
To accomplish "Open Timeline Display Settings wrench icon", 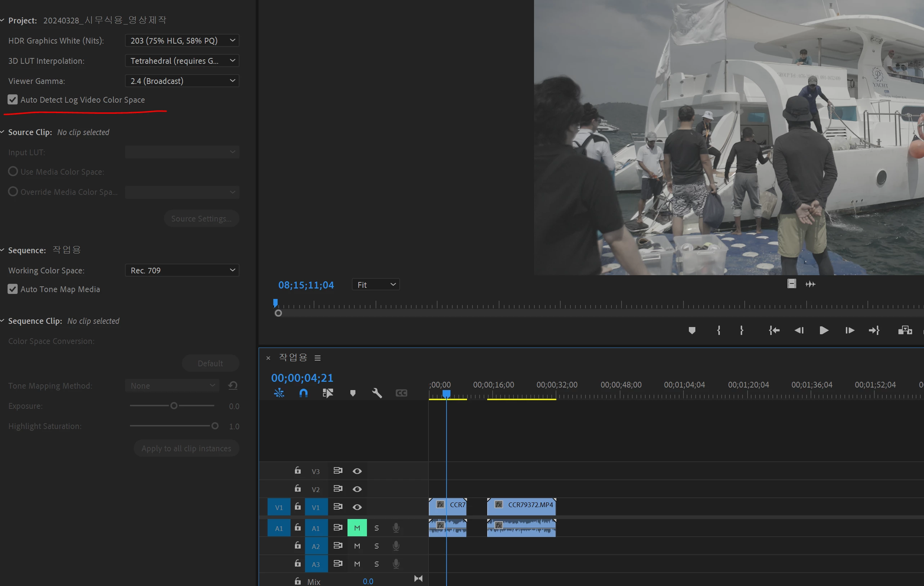I will [377, 393].
